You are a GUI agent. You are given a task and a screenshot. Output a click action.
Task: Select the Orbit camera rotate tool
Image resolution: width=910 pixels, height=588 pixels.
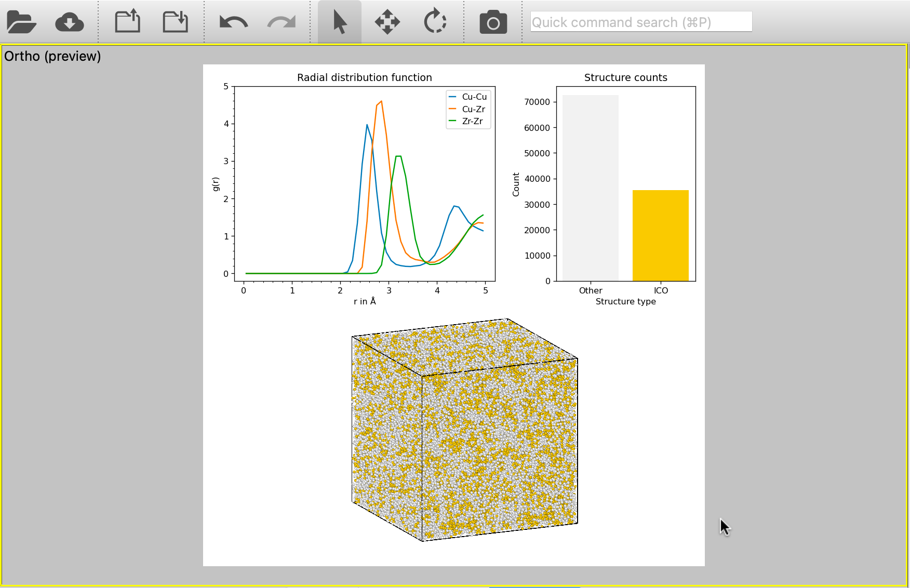tap(435, 22)
